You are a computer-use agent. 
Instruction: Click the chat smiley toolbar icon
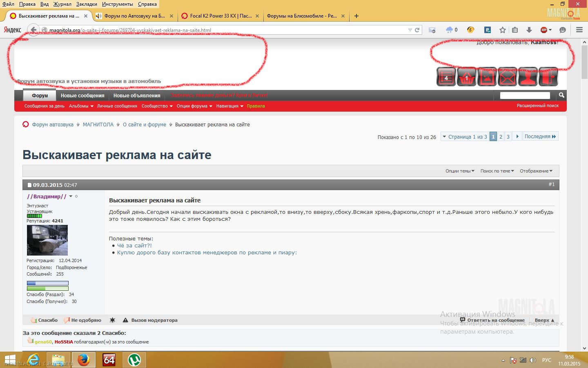click(x=563, y=30)
